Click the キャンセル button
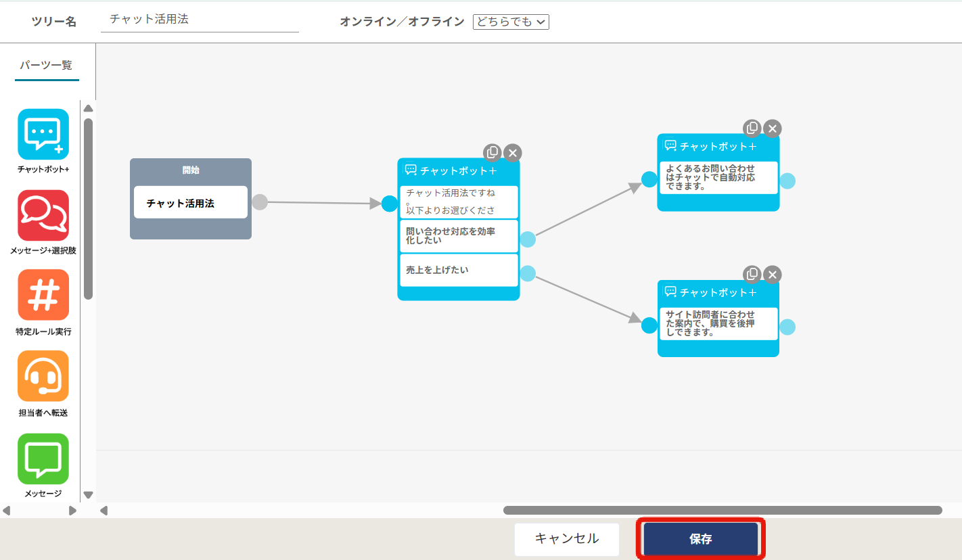 (x=567, y=539)
